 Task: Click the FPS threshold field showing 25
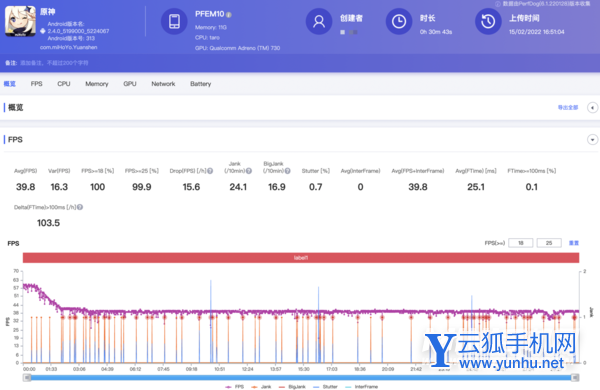(549, 243)
